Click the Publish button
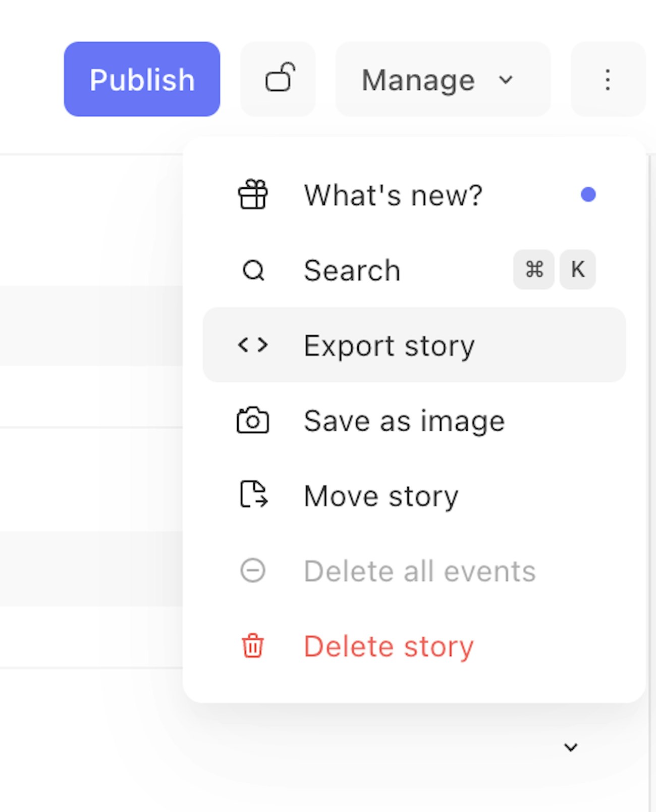 click(142, 79)
